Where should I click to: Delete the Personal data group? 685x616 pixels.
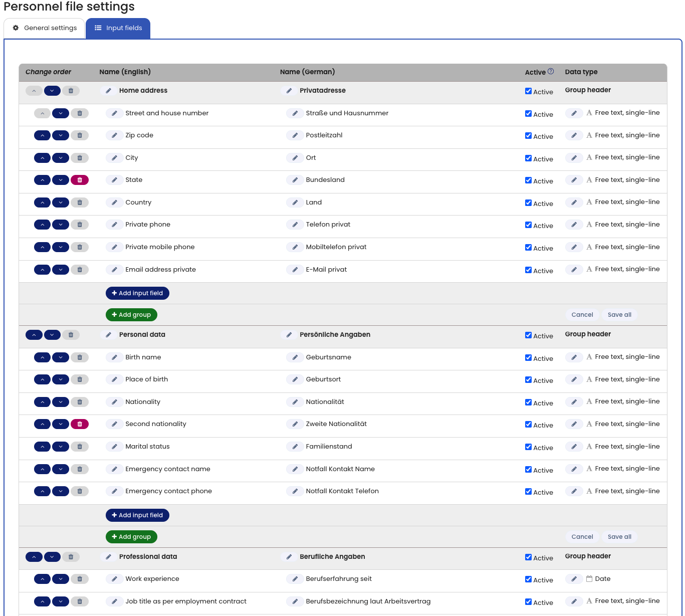(71, 335)
